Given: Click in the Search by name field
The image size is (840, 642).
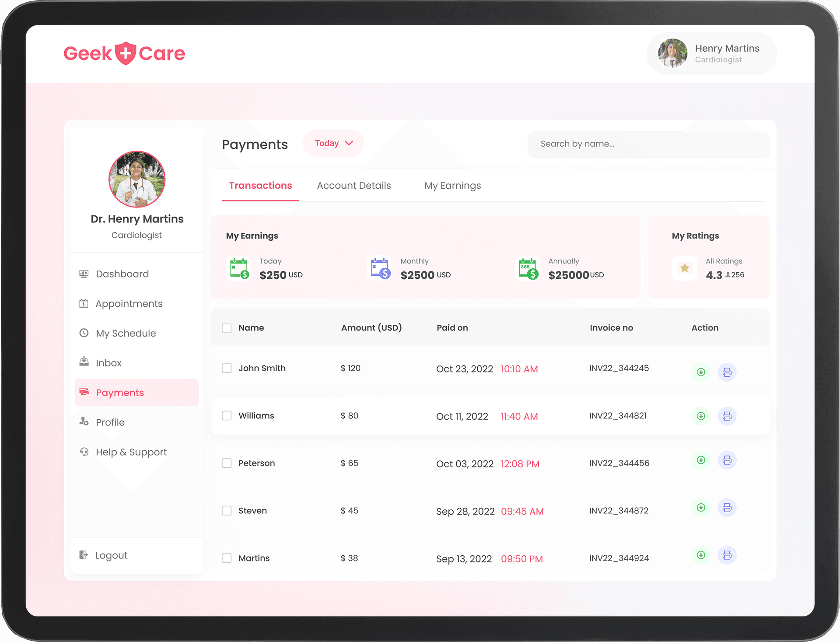Looking at the screenshot, I should tap(648, 144).
